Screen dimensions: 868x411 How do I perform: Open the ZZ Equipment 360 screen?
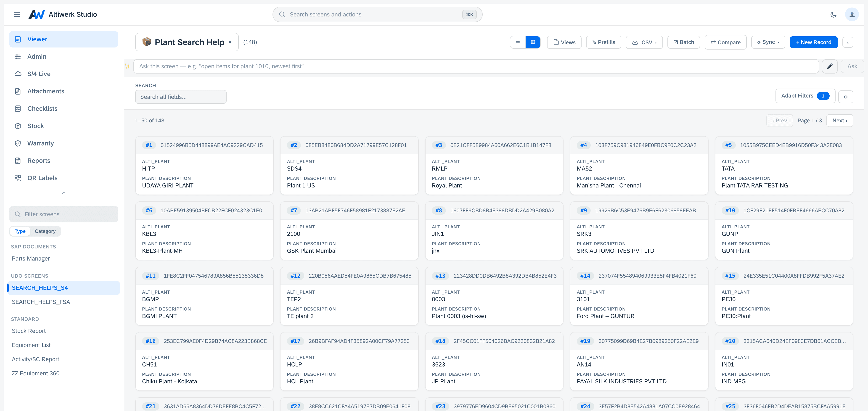(x=64, y=374)
